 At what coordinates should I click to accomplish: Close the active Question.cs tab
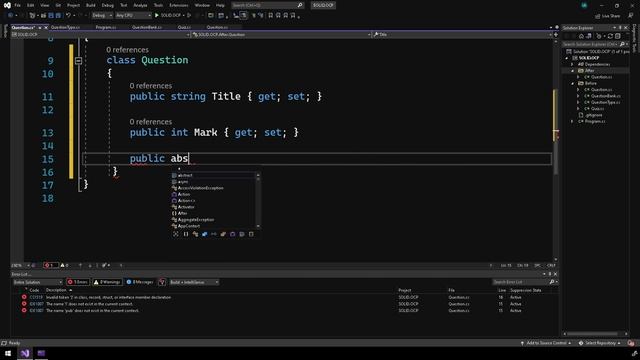46,27
